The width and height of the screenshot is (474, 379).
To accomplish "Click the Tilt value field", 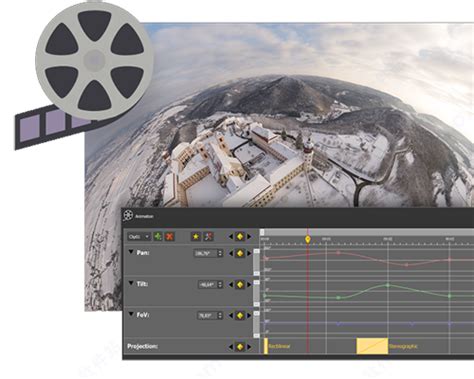I will pyautogui.click(x=207, y=285).
